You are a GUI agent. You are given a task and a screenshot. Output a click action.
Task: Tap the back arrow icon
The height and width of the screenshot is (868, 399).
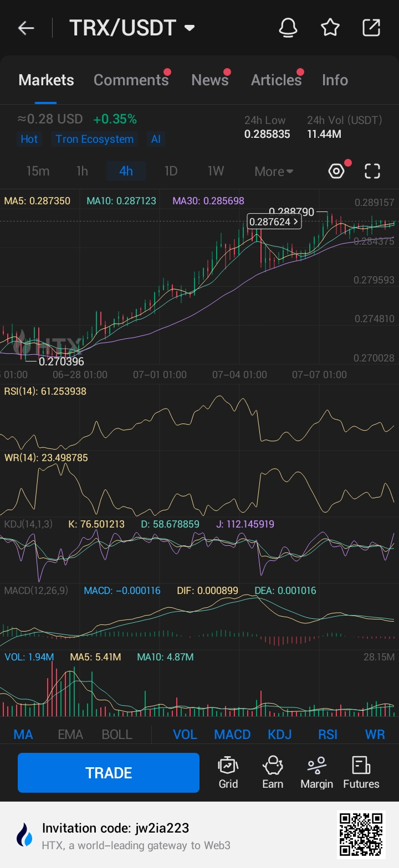[x=26, y=28]
